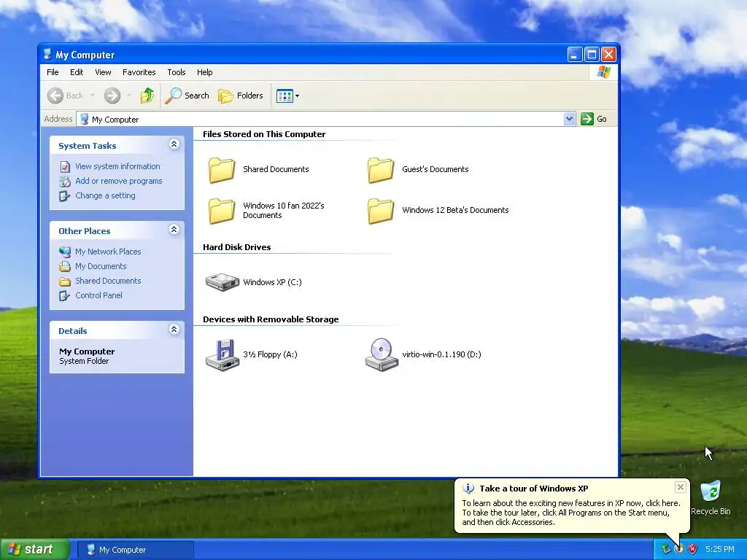Viewport: 747px width, 560px height.
Task: Open the Back history dropdown arrow
Action: click(x=93, y=96)
